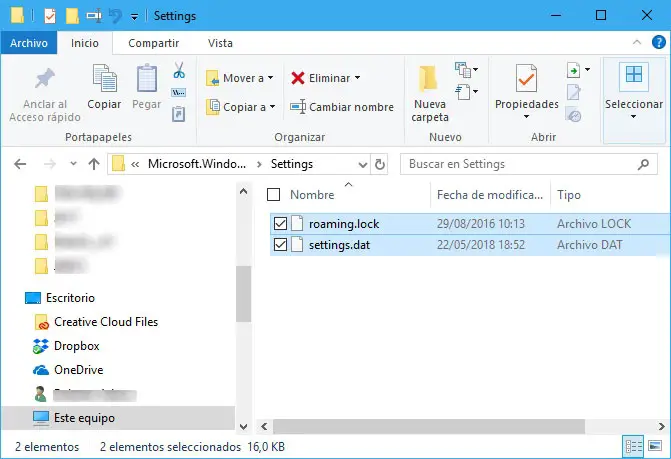Switch to the Compartir tab
This screenshot has height=459, width=671.
154,43
